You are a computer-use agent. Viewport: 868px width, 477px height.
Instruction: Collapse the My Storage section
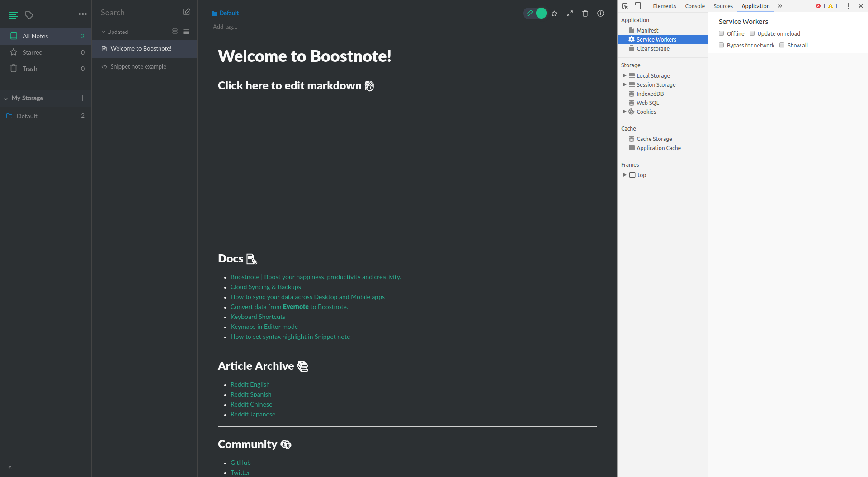[6, 98]
